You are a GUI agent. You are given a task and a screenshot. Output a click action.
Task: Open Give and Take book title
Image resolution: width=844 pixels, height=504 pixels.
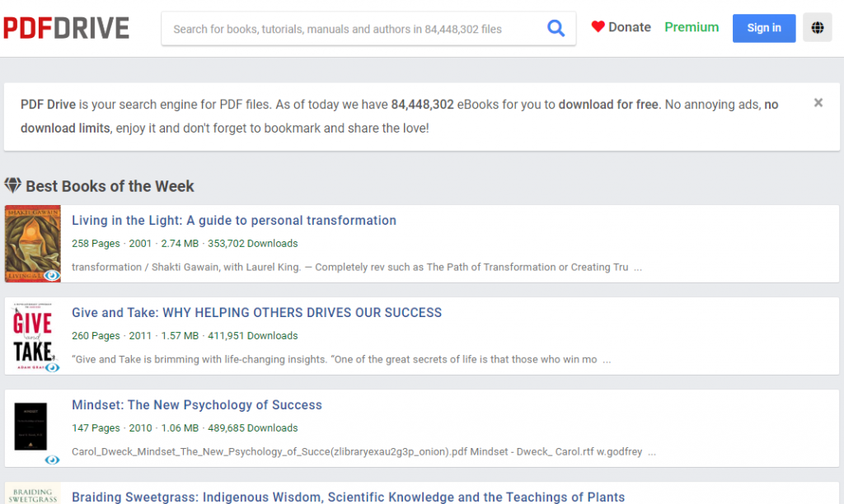point(257,312)
